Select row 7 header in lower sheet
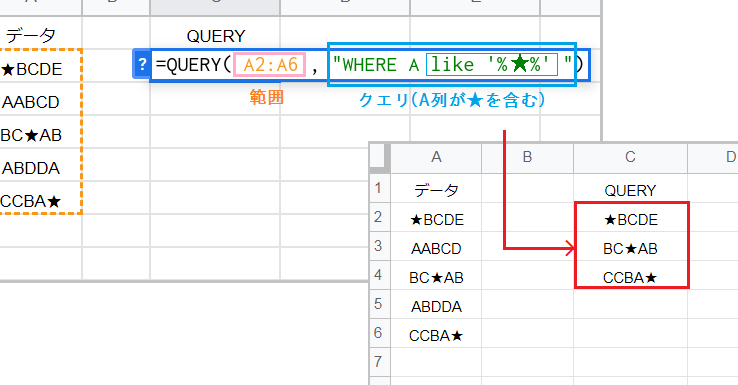 379,362
